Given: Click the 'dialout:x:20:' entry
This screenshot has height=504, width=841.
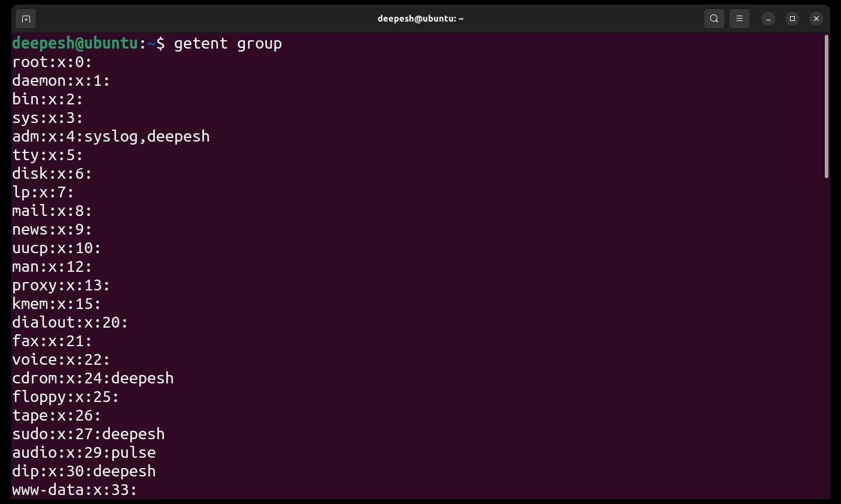Looking at the screenshot, I should coord(69,322).
